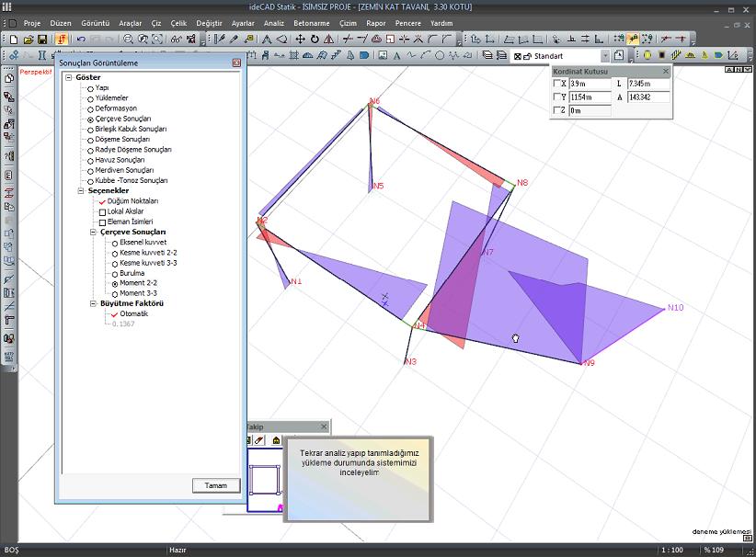
Task: Open the Yardım menu
Action: pyautogui.click(x=441, y=23)
